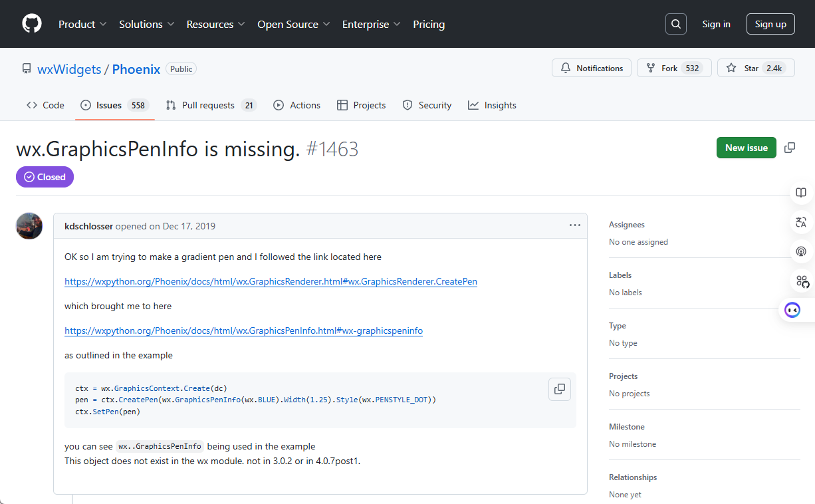Select the Issues tab
This screenshot has height=504, width=815.
[x=115, y=105]
